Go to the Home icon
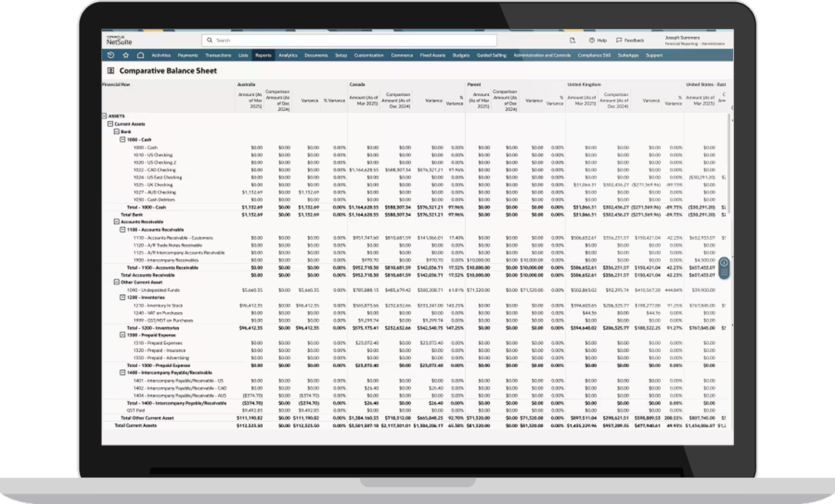The height and width of the screenshot is (504, 835). point(140,55)
